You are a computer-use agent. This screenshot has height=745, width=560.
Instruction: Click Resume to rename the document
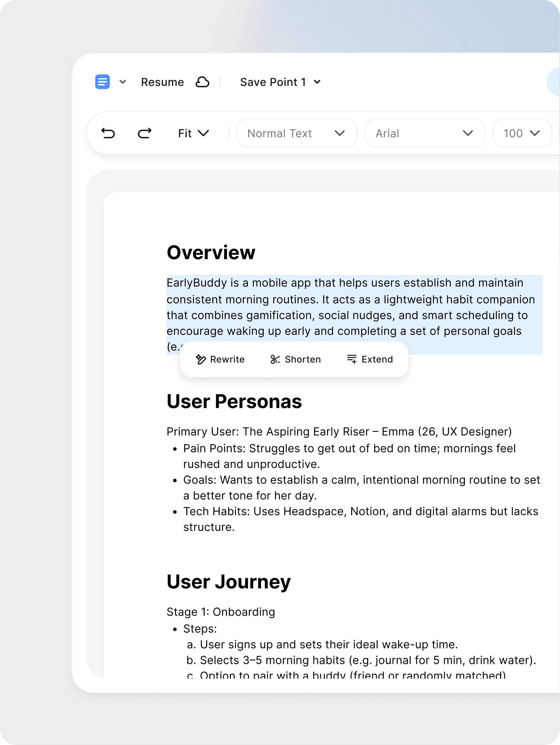tap(163, 82)
